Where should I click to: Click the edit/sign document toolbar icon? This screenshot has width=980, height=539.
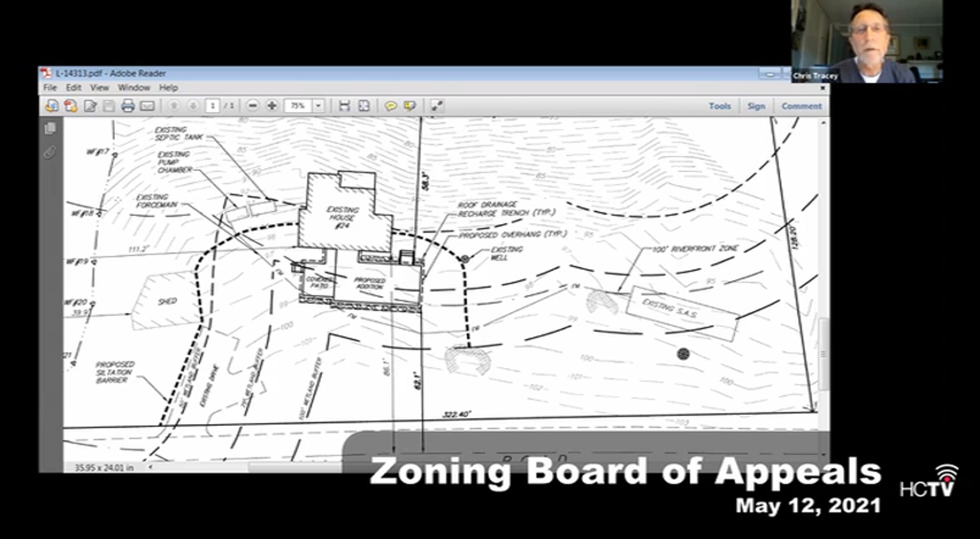(90, 106)
